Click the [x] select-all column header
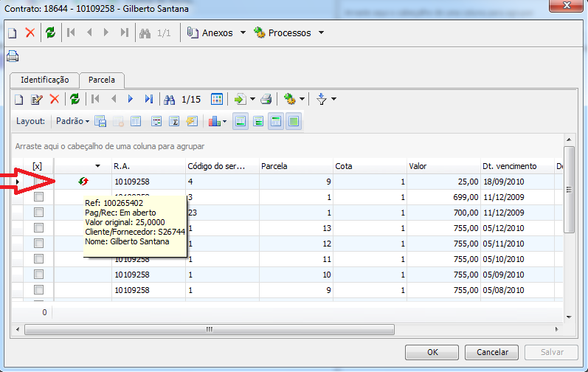The image size is (588, 372). pos(38,166)
